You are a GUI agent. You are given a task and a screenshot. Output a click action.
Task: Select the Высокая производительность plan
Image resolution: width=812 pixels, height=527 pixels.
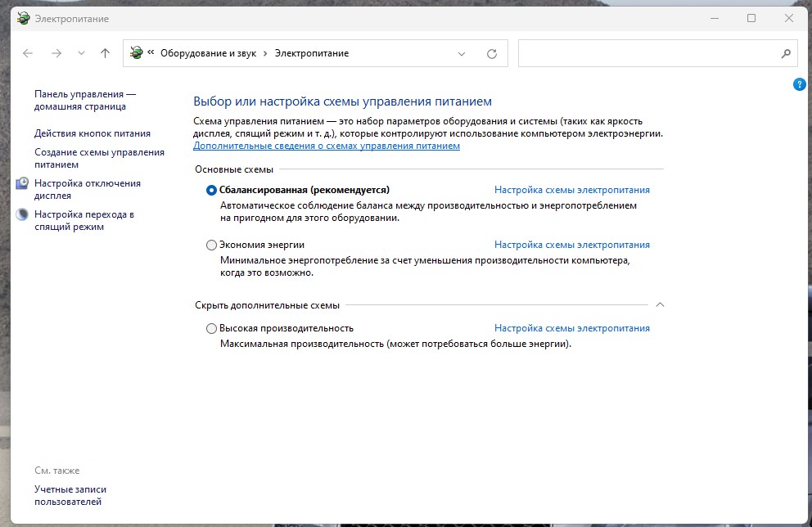coord(211,328)
